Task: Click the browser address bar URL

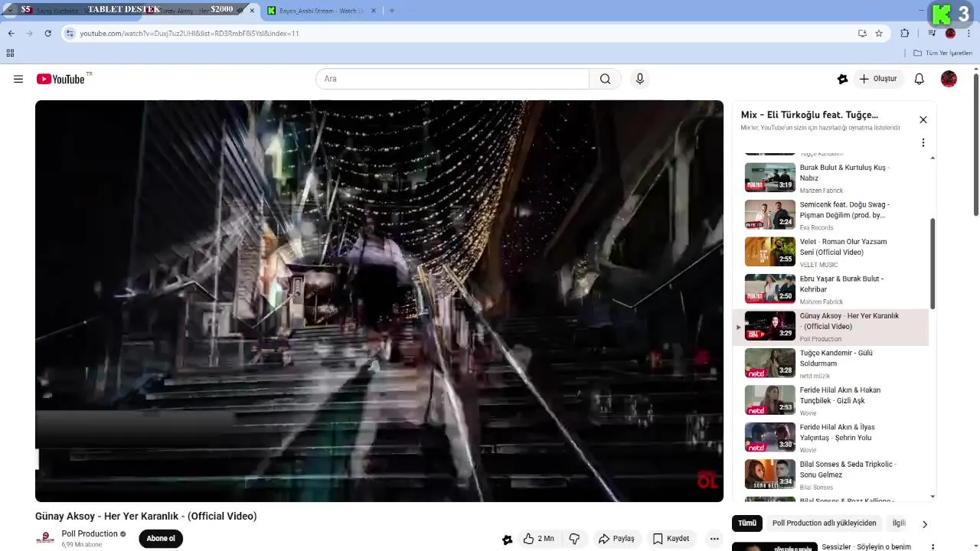Action: (x=189, y=33)
